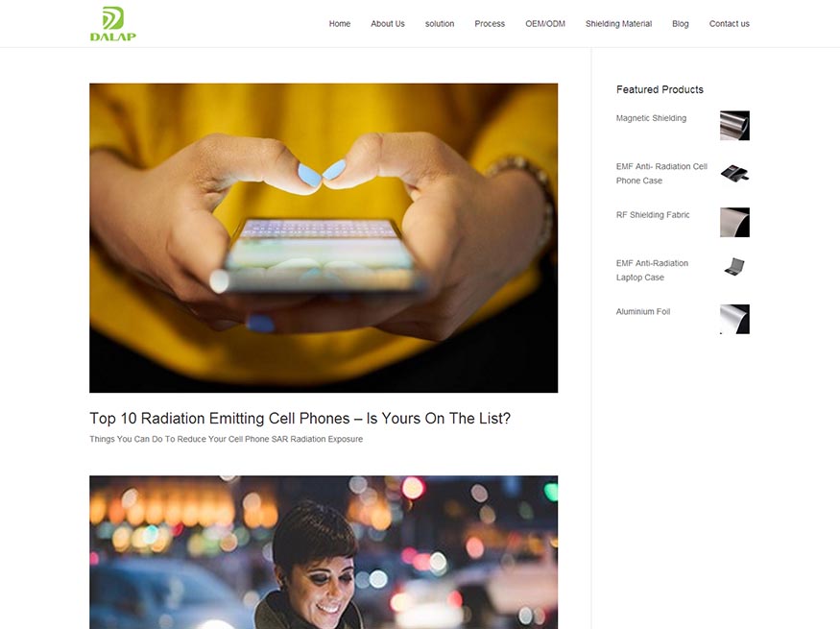Open the Shielding Material menu
This screenshot has width=840, height=629.
(619, 24)
